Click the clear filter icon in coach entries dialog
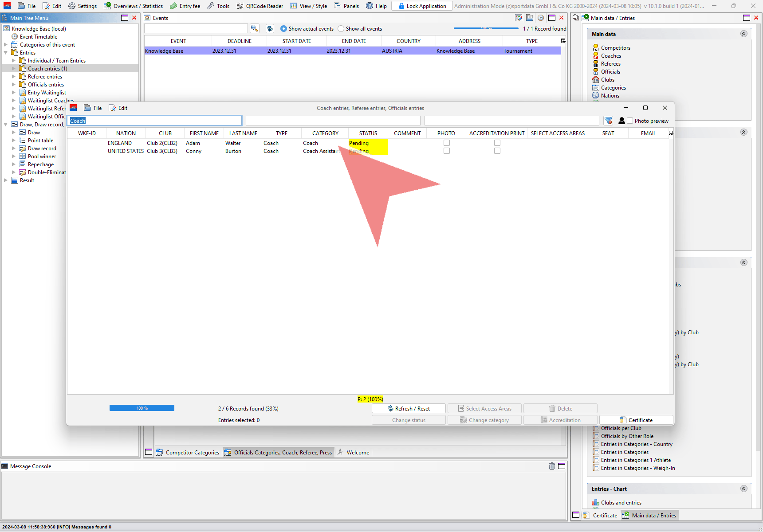Viewport: 763px width, 532px height. point(608,121)
